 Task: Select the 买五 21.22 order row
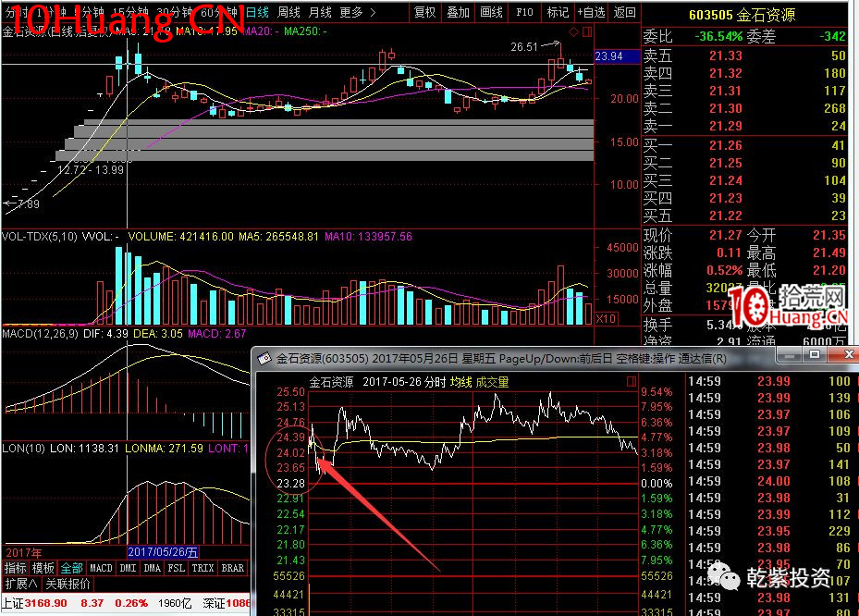[x=744, y=216]
